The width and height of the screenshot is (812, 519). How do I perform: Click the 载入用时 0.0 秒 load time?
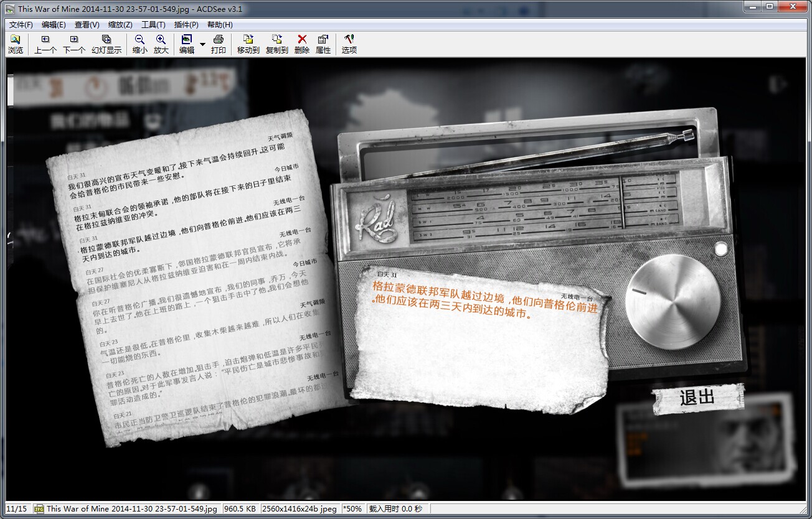(x=395, y=508)
